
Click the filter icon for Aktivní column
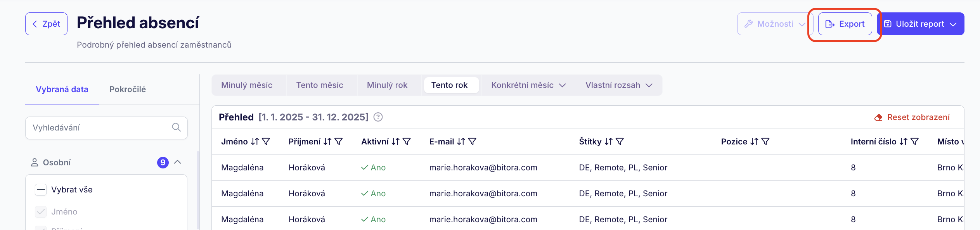407,142
